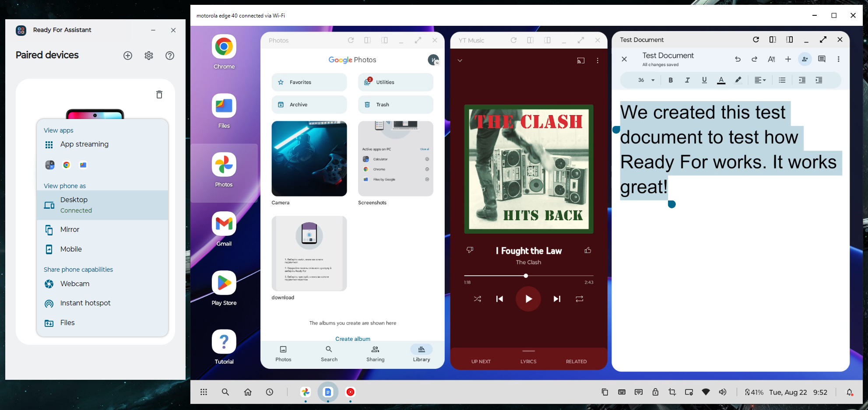868x410 pixels.
Task: Switch to the Library tab
Action: [x=422, y=354]
